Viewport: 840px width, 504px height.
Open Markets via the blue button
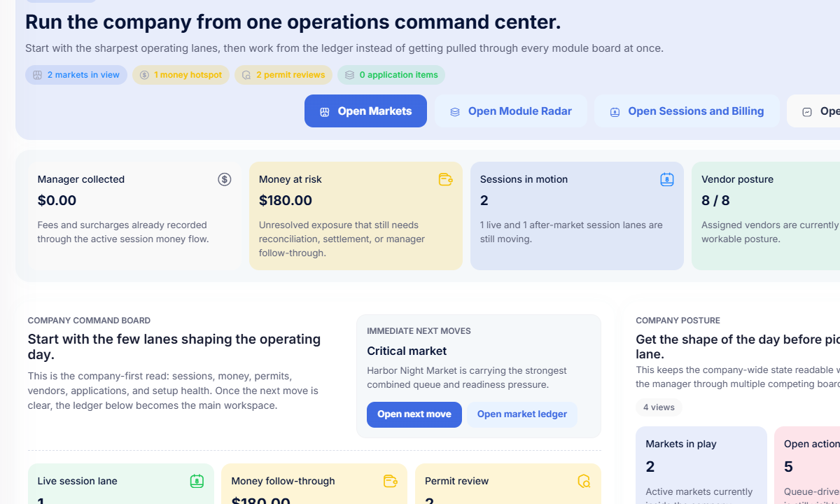click(365, 111)
